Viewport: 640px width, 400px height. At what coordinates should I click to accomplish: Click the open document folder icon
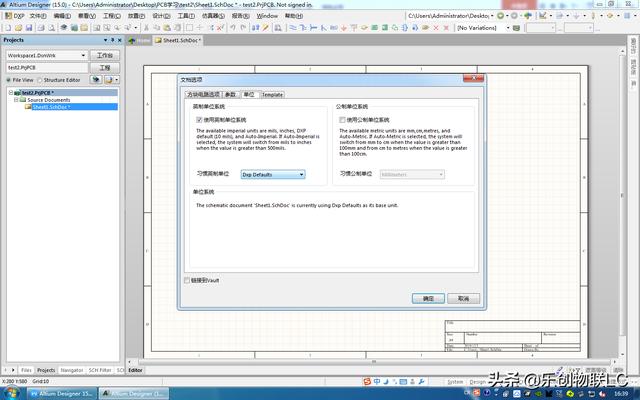point(18,28)
